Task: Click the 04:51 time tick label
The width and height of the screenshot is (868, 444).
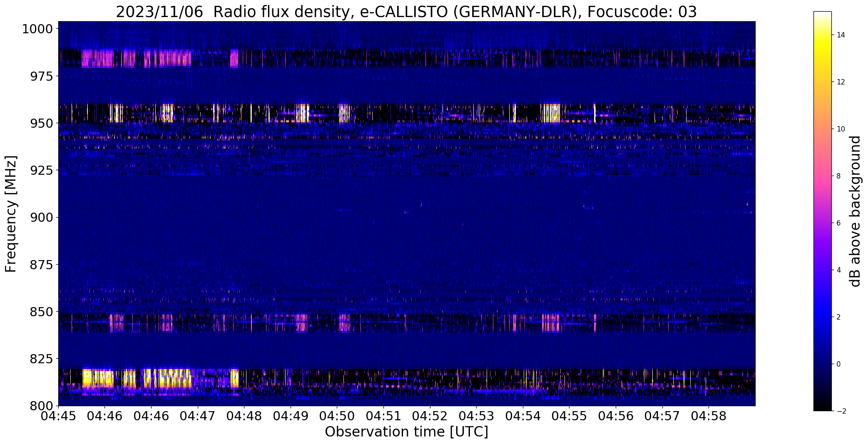Action: pyautogui.click(x=383, y=417)
